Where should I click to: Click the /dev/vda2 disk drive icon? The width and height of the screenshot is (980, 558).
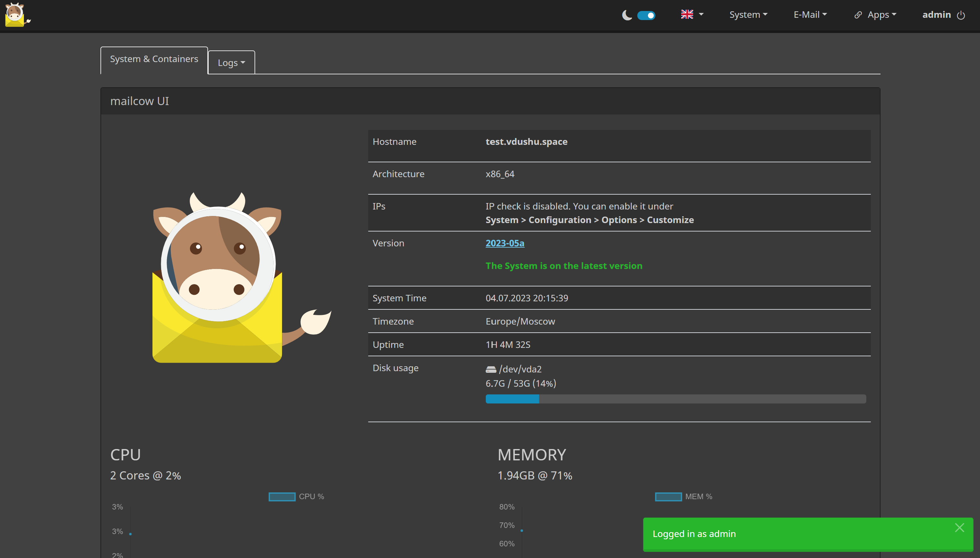(491, 370)
